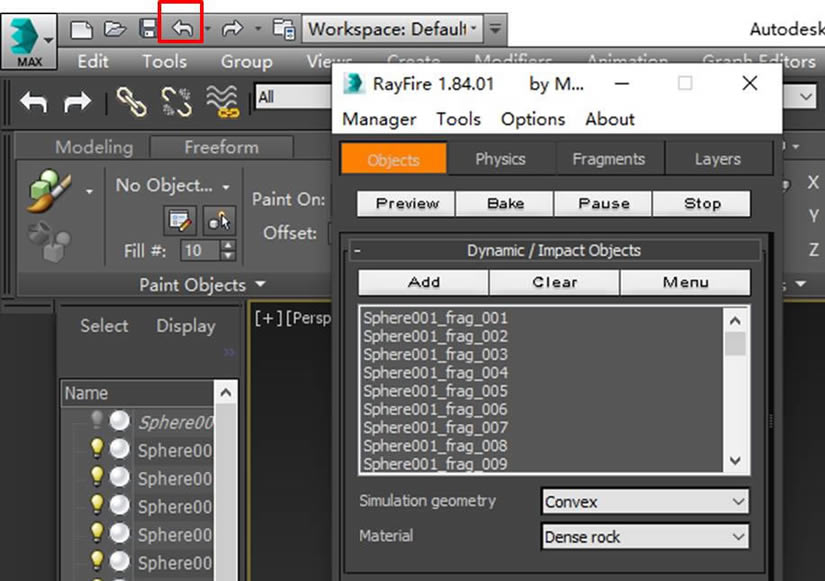Open Scene Explorer Display menu
Viewport: 825px width, 581px height.
click(x=186, y=326)
